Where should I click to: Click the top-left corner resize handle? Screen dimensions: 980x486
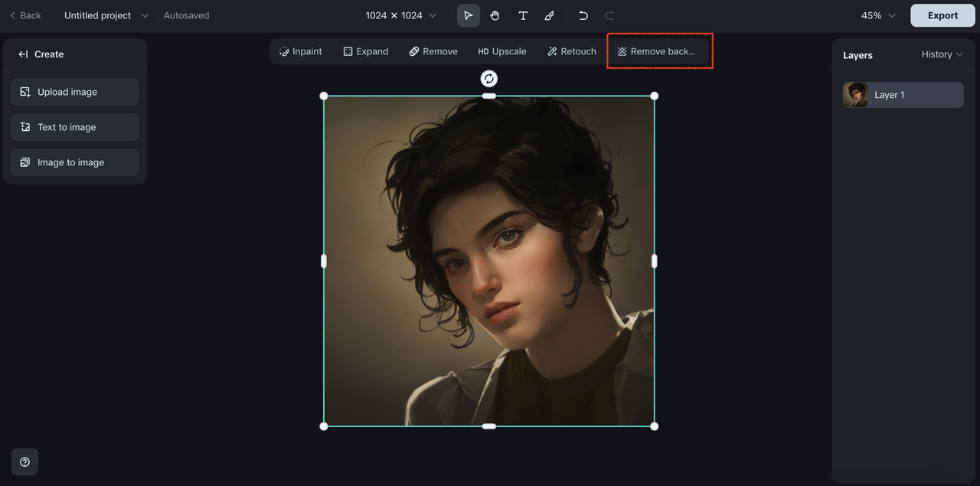[324, 96]
